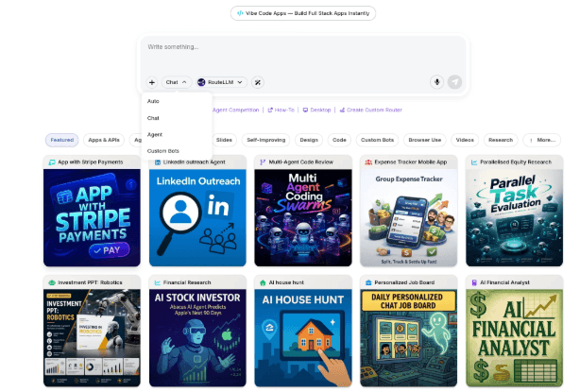Screen dimensions: 580x392
Task: Open the Parallel Task Evaluation thumbnail
Action: pos(515,217)
